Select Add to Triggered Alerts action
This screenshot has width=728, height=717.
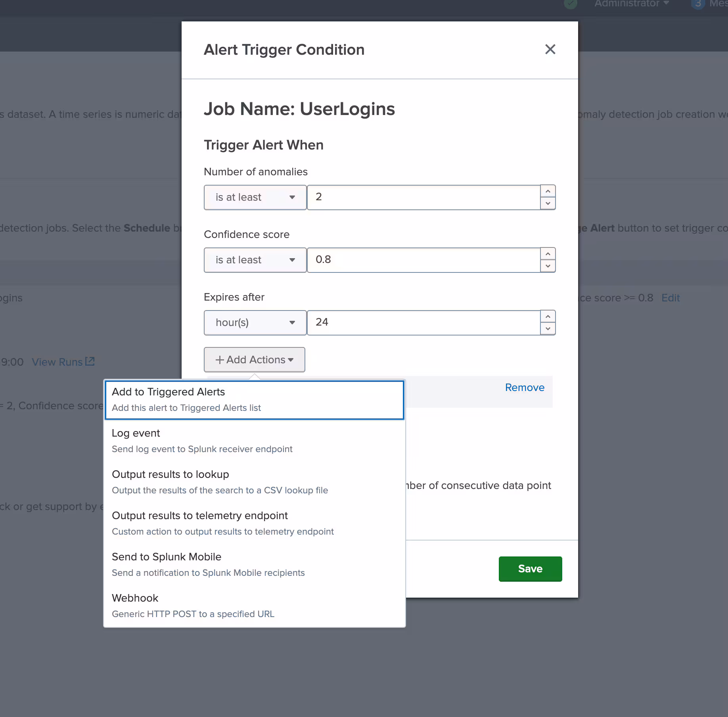pos(255,400)
